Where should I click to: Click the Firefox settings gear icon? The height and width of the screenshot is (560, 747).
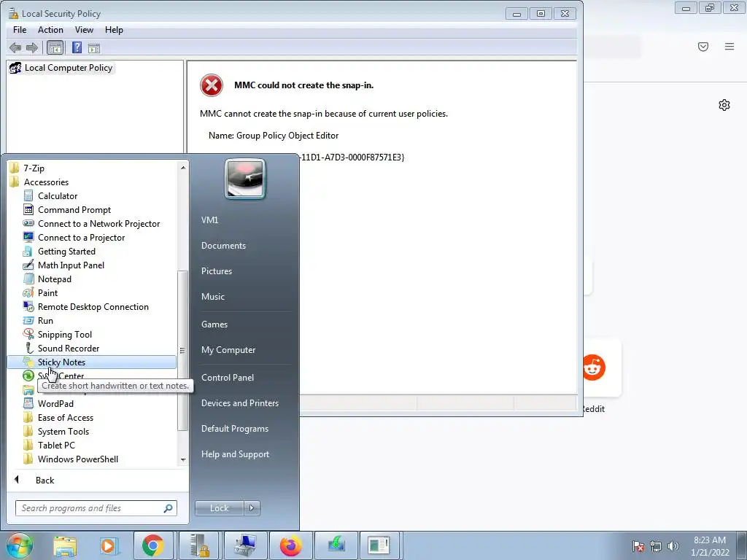tap(724, 105)
